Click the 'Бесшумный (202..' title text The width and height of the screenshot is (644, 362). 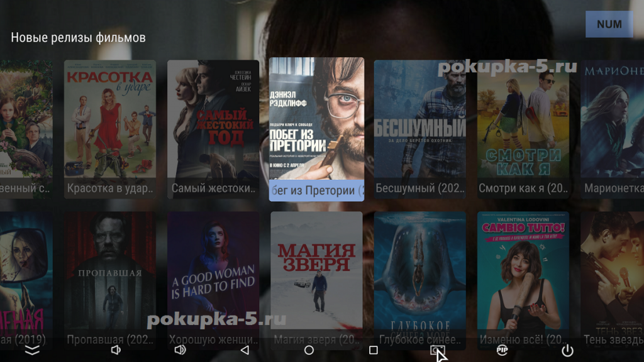click(x=420, y=189)
